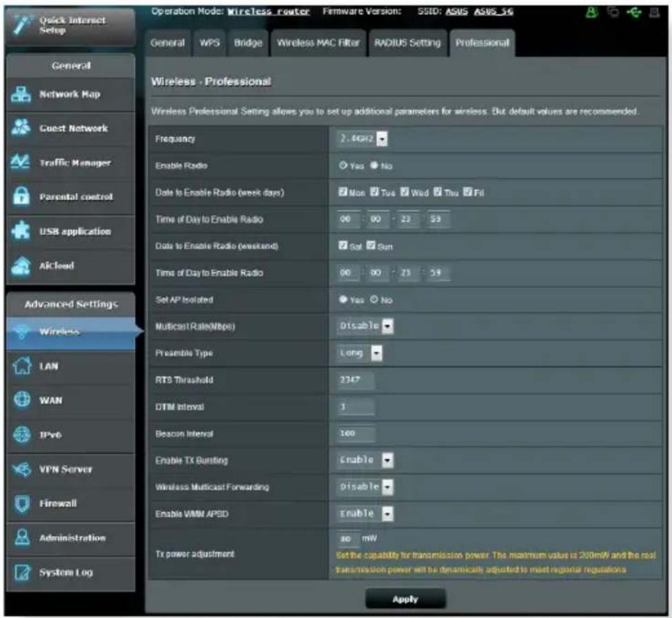Screen dimensions: 672x618
Task: Click the Apply button
Action: (406, 599)
